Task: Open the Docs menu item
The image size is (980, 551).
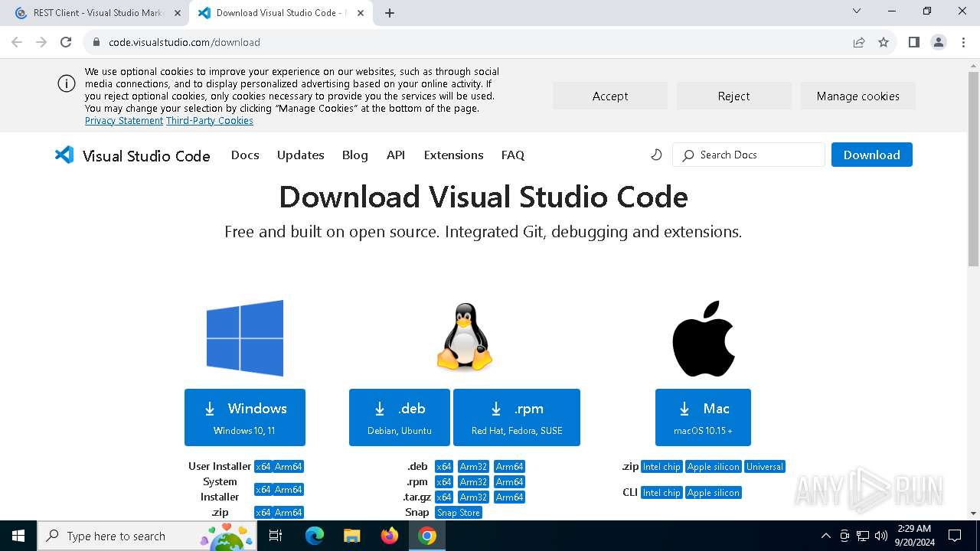Action: pyautogui.click(x=245, y=155)
